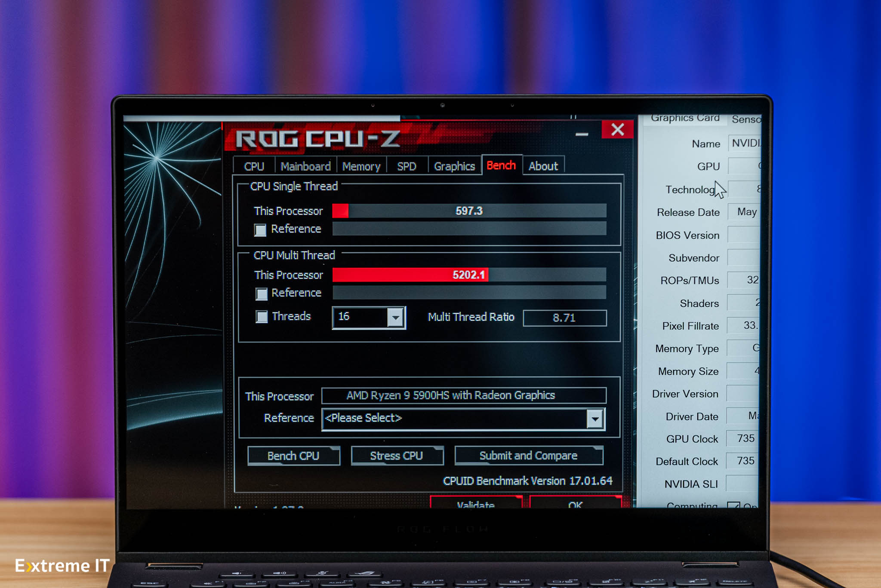Start the Bench CPU test
The image size is (881, 588).
293,456
